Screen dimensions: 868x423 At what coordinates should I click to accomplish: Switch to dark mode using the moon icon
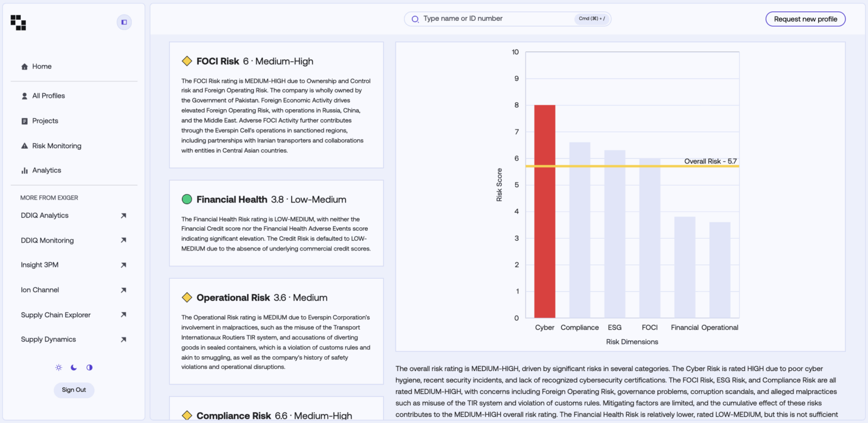pyautogui.click(x=73, y=367)
